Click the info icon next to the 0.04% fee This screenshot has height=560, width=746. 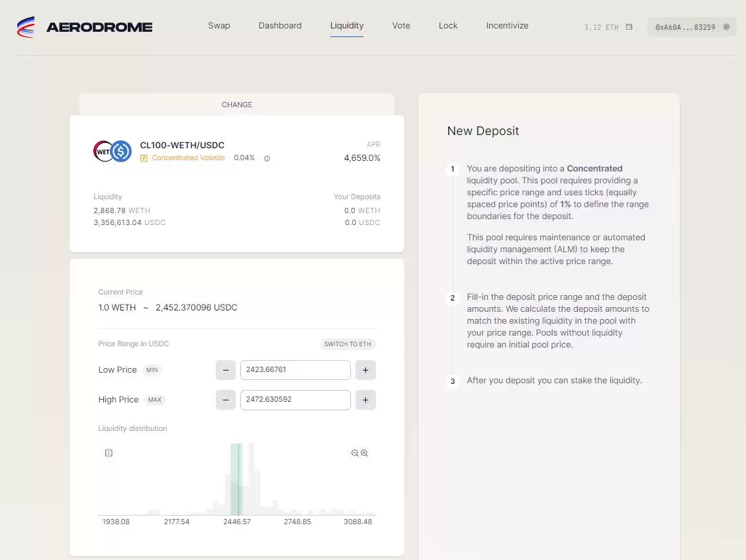(267, 158)
